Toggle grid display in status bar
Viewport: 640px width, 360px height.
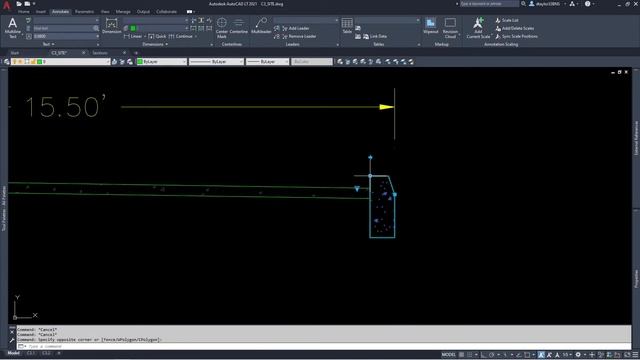click(461, 355)
